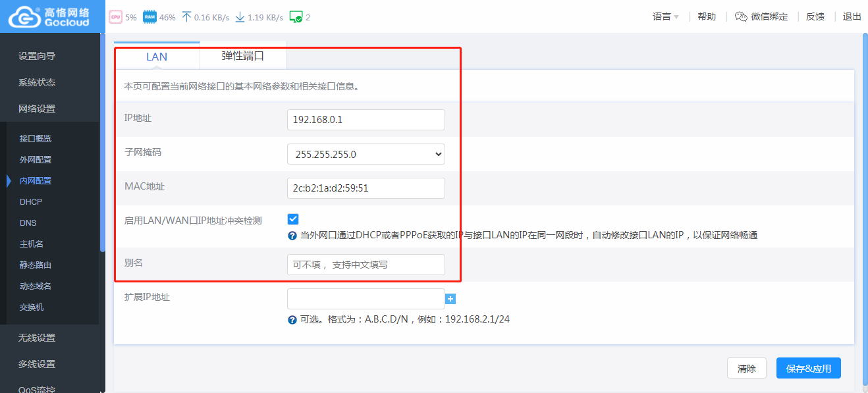Open 多线设置 in the sidebar
The width and height of the screenshot is (868, 393).
point(37,364)
